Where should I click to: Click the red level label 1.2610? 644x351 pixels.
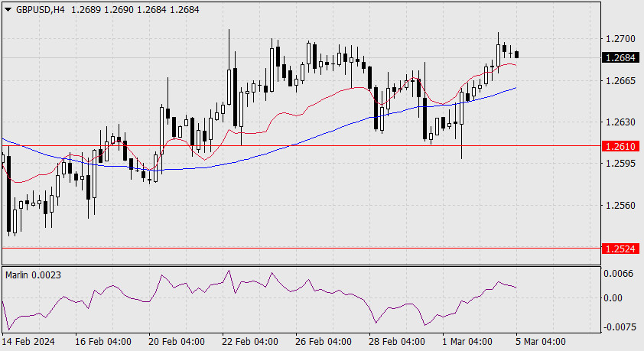point(620,146)
